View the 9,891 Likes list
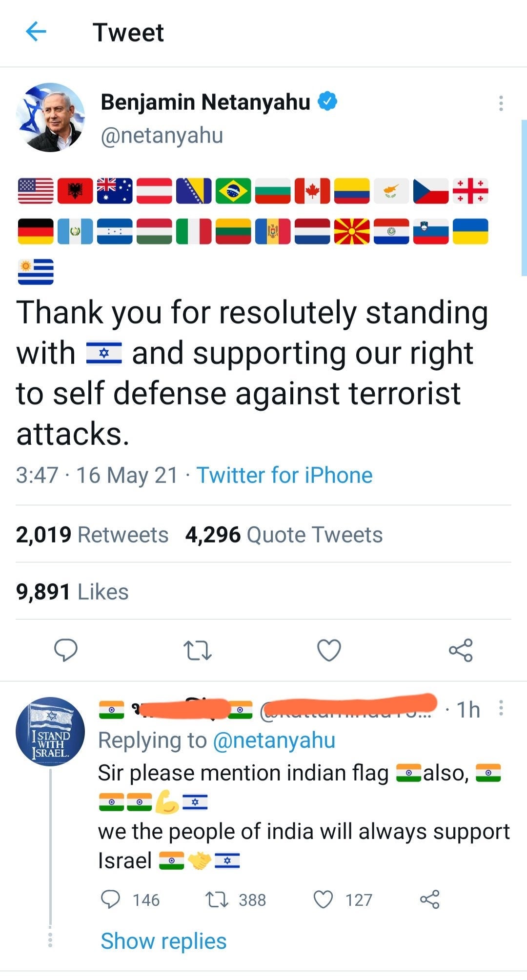This screenshot has width=527, height=980. (x=72, y=592)
